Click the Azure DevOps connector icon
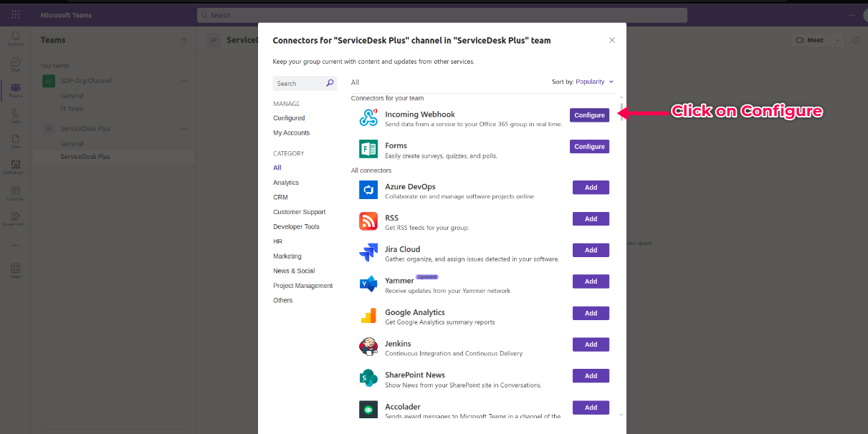868x434 pixels. 368,190
